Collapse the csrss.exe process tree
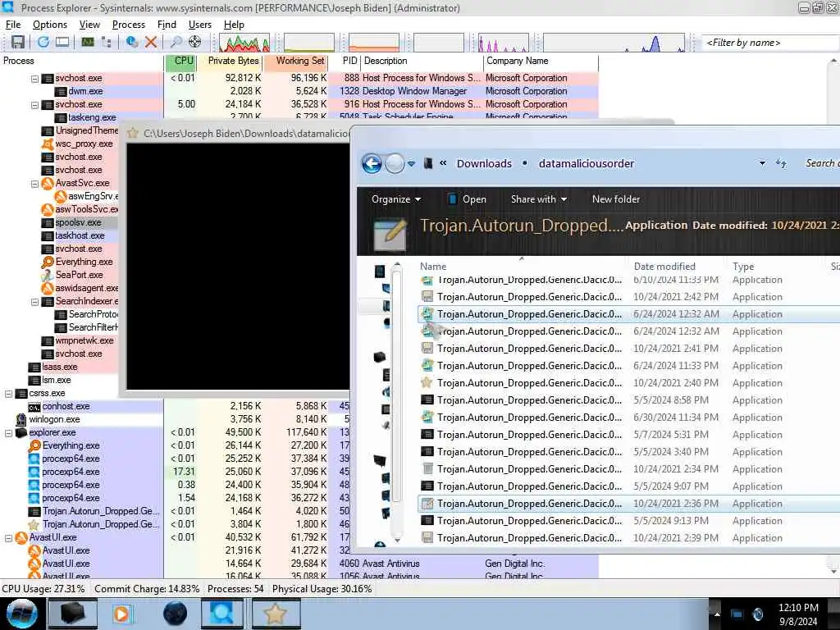840x630 pixels. click(x=8, y=394)
